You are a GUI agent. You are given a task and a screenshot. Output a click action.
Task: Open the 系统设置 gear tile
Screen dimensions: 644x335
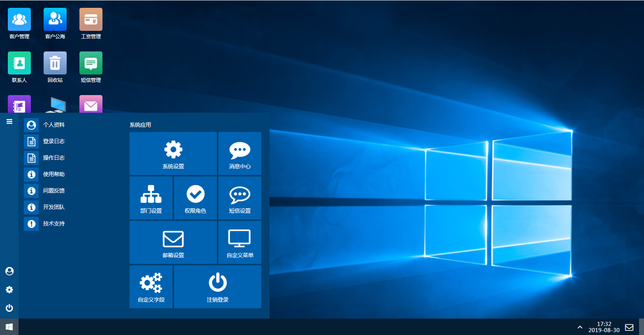(x=173, y=154)
